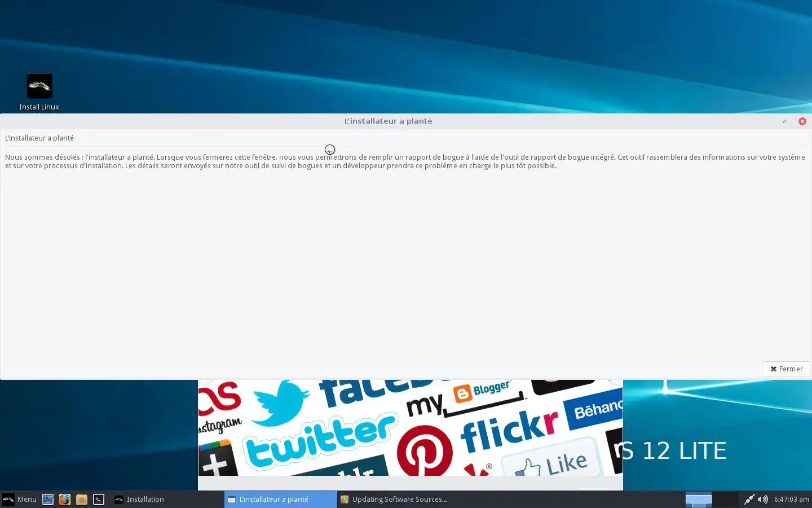Switch to the second workspace in the pager
This screenshot has width=812, height=508.
pos(726,499)
